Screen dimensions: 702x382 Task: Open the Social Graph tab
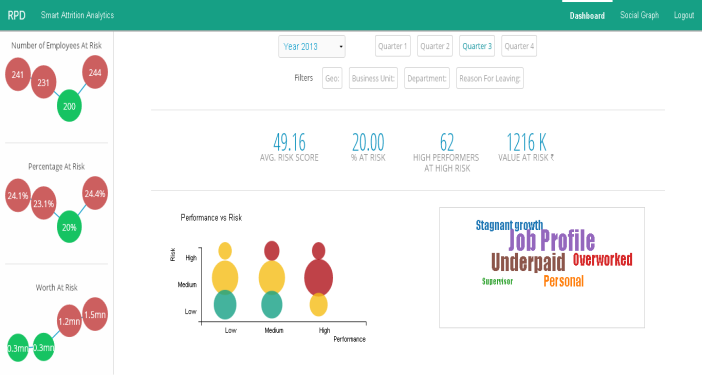click(x=639, y=15)
